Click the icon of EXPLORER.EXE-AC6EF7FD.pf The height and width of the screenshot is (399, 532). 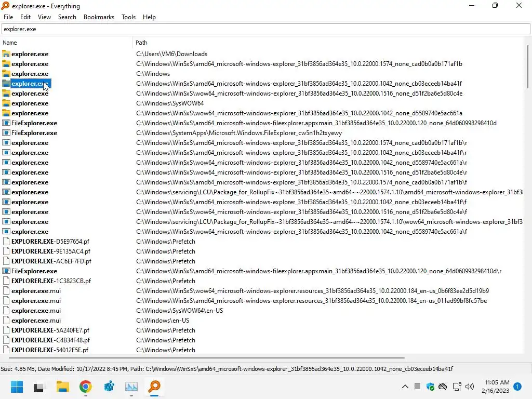click(x=6, y=261)
